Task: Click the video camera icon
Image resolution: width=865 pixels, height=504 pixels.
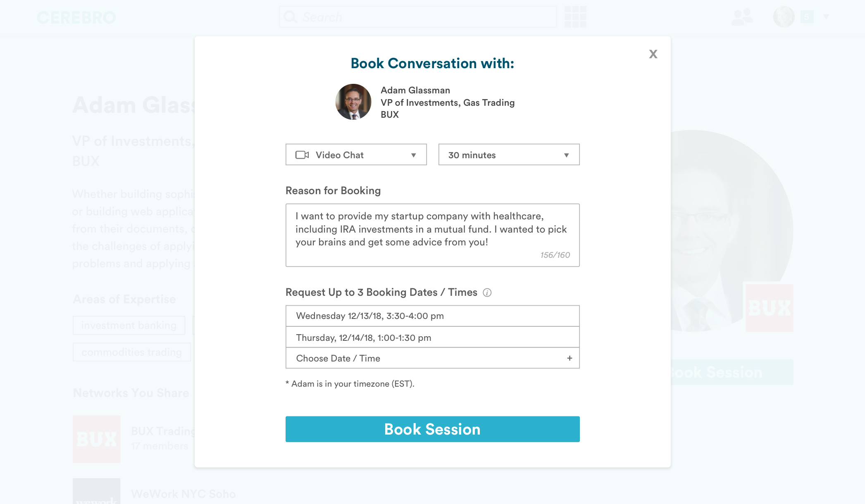Action: pos(302,155)
